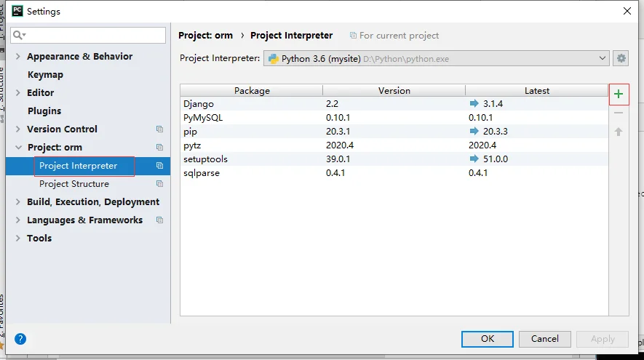Sort by Latest column header
The image size is (644, 360).
tap(536, 91)
